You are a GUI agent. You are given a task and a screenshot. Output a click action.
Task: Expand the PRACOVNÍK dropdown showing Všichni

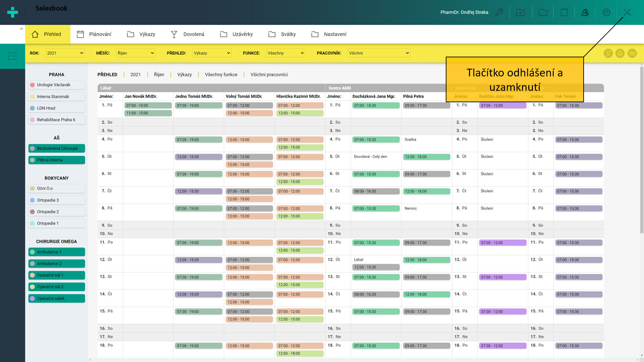tap(379, 53)
